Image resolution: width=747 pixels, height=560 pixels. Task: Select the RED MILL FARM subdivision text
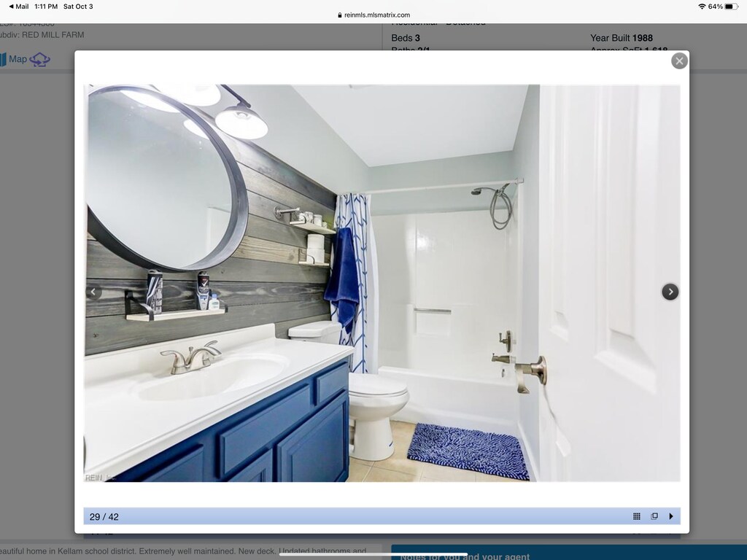coord(53,35)
